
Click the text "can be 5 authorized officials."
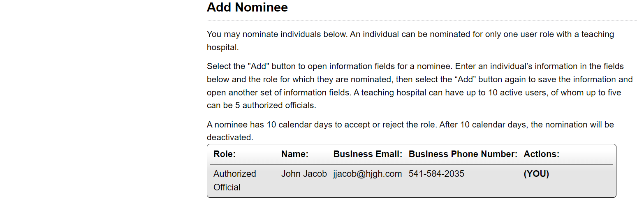click(261, 105)
